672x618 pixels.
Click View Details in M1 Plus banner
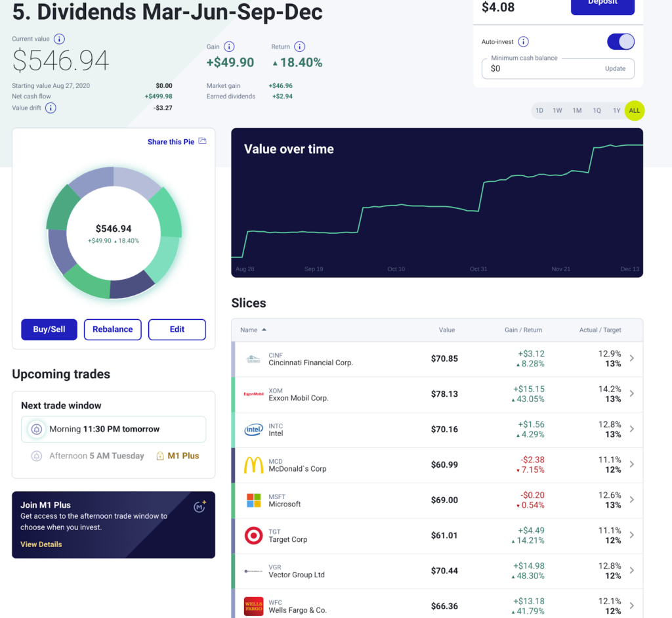[41, 544]
